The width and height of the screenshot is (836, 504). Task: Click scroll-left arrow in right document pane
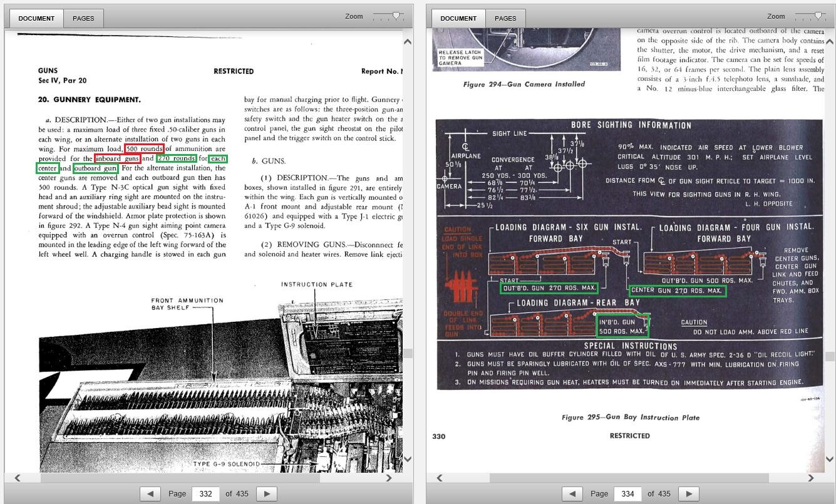coord(440,478)
